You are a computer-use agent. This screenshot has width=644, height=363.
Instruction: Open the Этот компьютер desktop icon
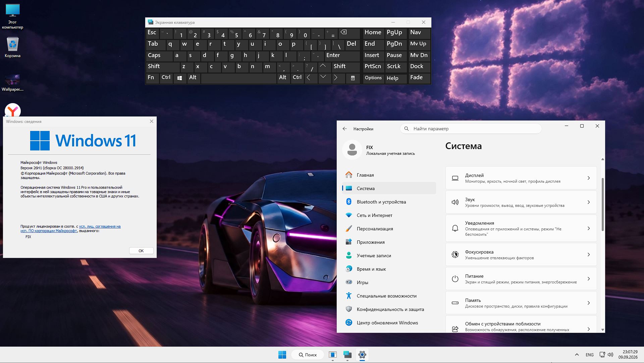13,16
